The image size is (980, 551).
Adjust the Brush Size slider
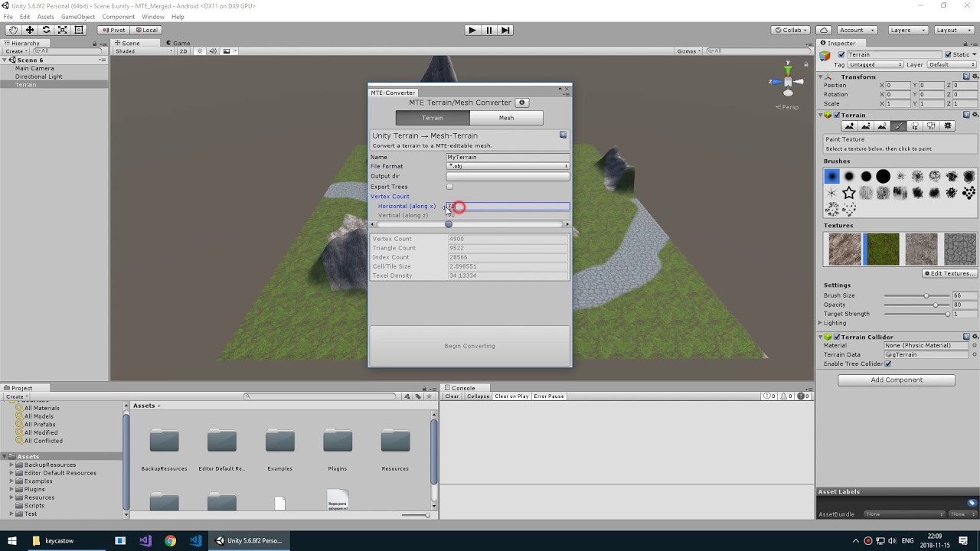click(916, 295)
